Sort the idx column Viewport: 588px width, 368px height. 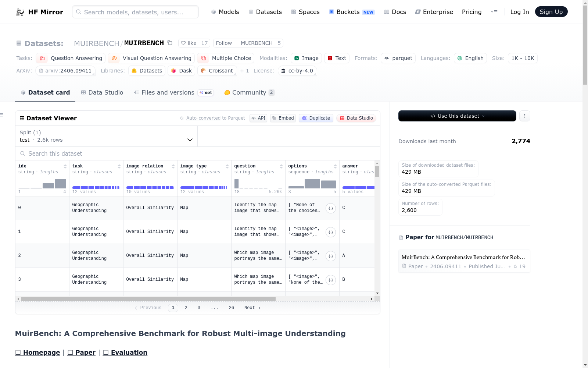65,166
